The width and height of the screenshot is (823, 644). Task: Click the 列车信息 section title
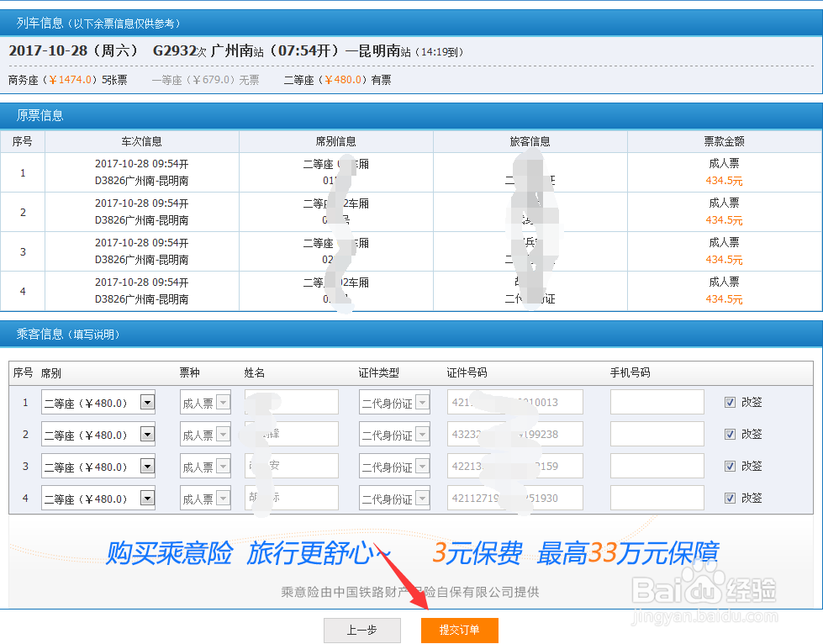tap(40, 23)
